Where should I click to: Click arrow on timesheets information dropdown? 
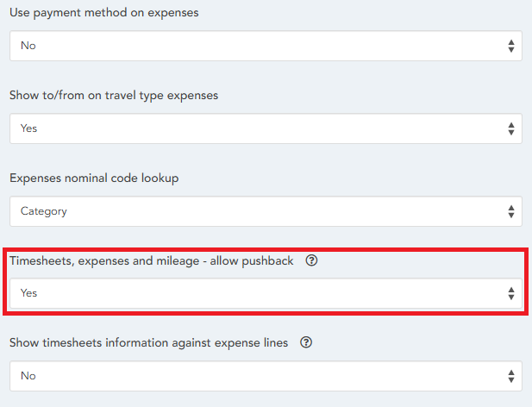(x=510, y=376)
